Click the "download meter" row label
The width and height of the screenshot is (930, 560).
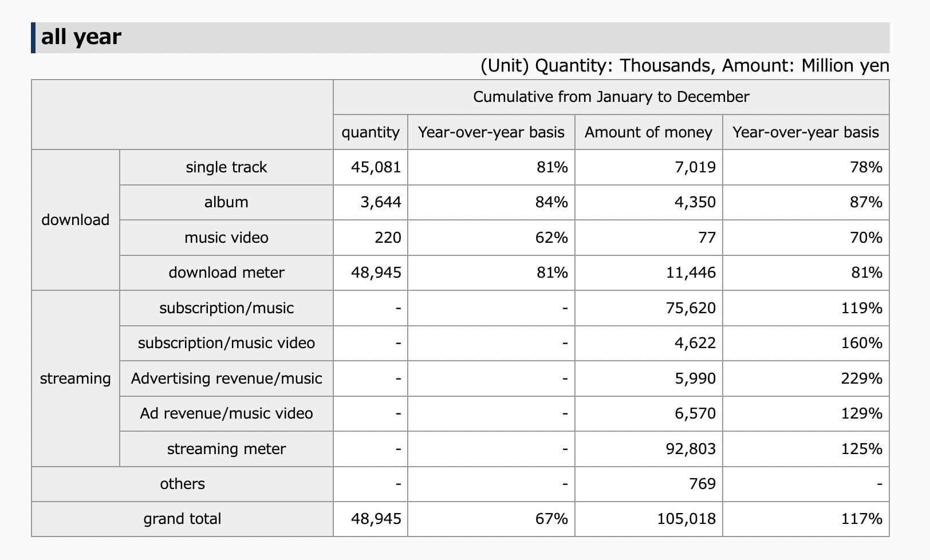pyautogui.click(x=226, y=273)
